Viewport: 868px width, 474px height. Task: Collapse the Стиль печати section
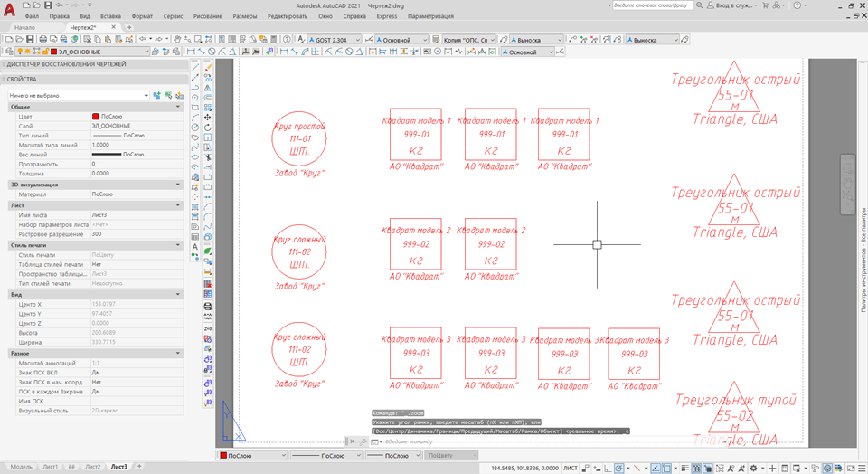point(178,245)
